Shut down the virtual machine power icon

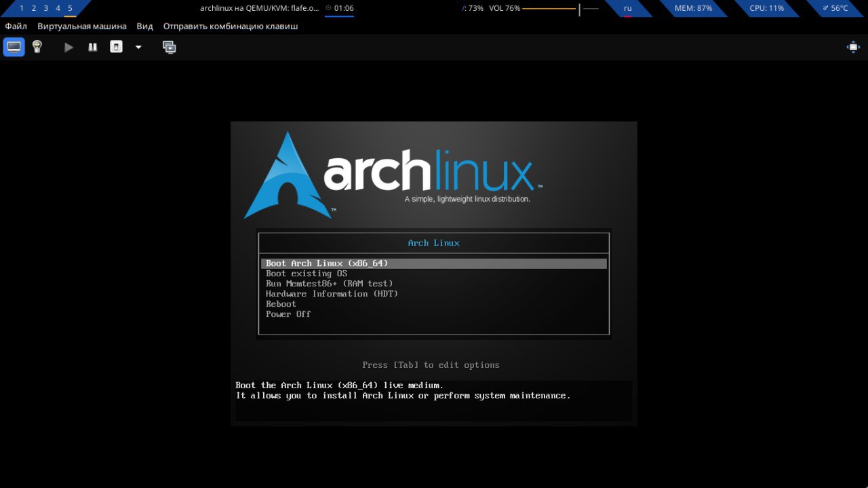(117, 47)
